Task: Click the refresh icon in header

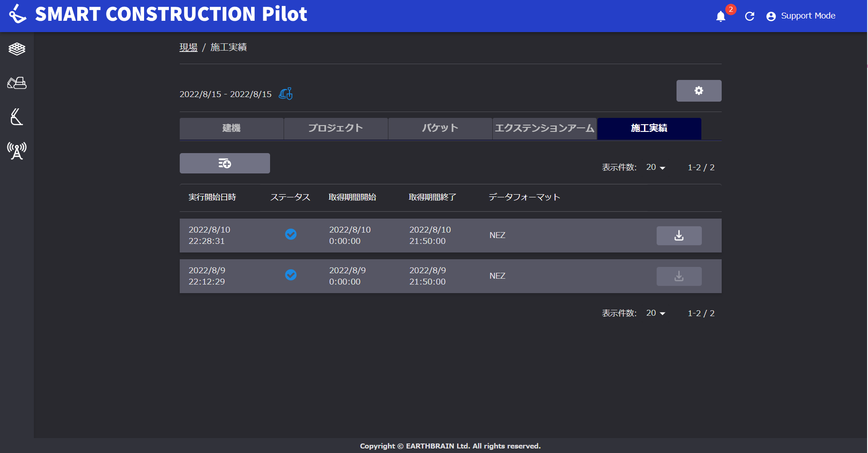Action: pyautogui.click(x=750, y=16)
